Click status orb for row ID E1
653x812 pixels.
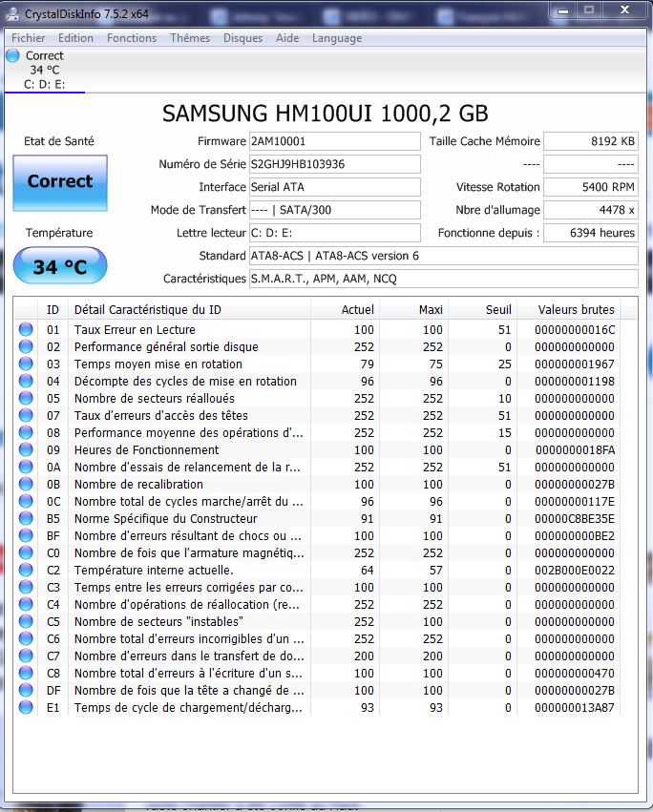tap(26, 707)
